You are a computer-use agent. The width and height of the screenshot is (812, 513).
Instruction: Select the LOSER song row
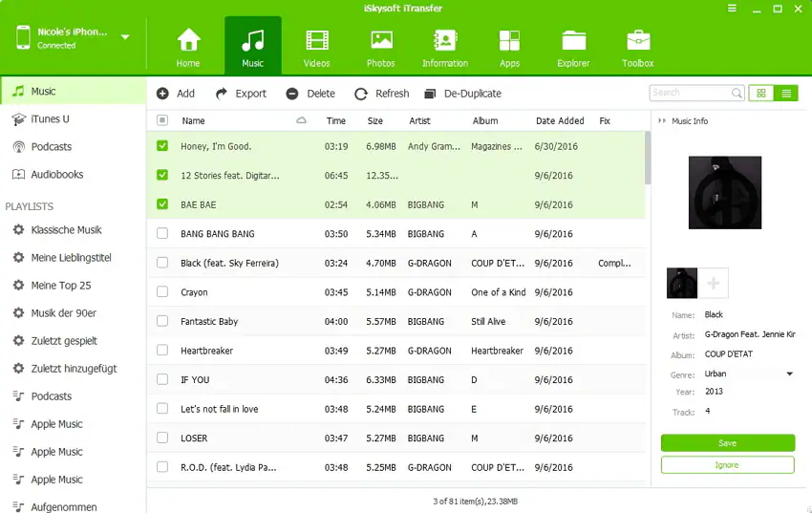click(x=396, y=438)
